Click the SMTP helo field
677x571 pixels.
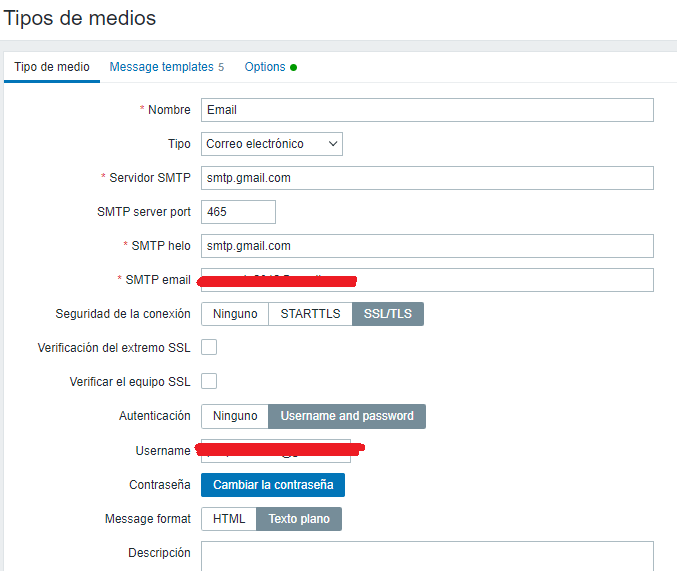pos(427,246)
